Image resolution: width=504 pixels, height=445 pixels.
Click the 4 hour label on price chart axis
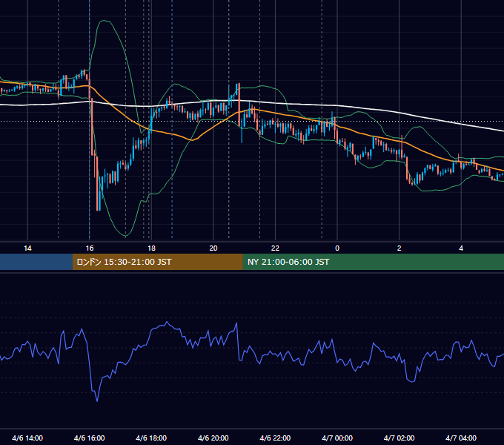(x=461, y=248)
